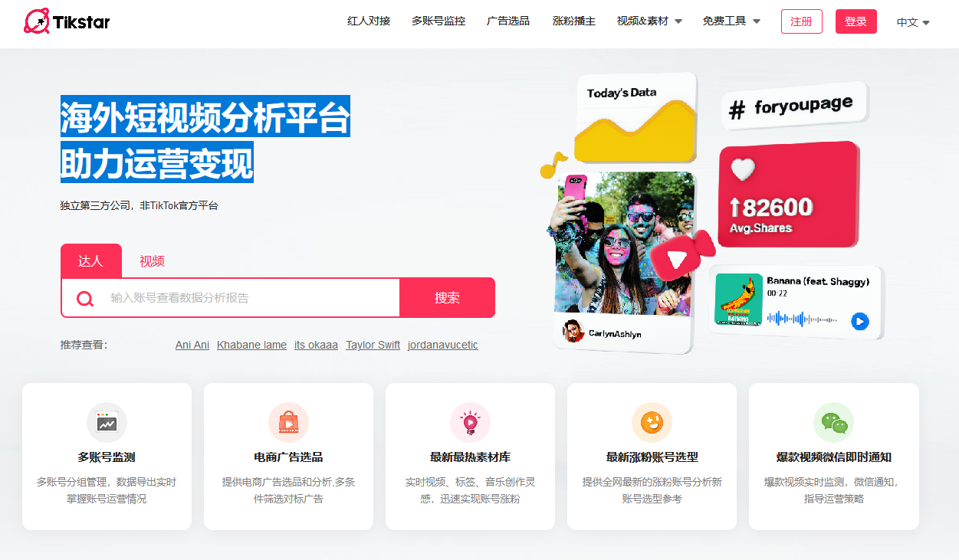Open the Khabane lame recommended link
959x560 pixels.
click(x=251, y=345)
